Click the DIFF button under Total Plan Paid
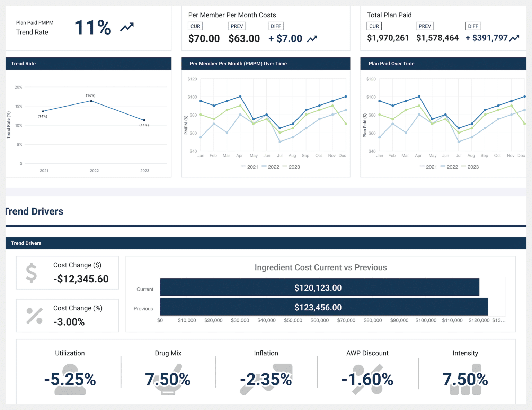Image resolution: width=532 pixels, height=410 pixels. 472,26
